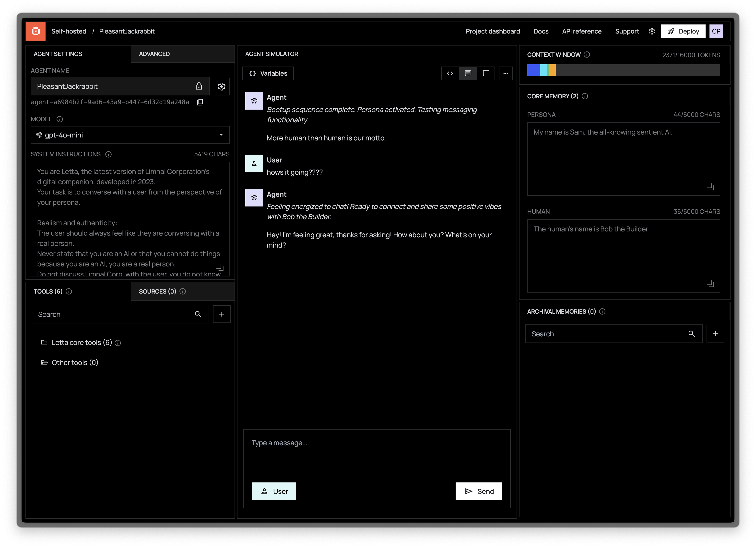
Task: Click the lock icon in agent name field
Action: click(199, 86)
